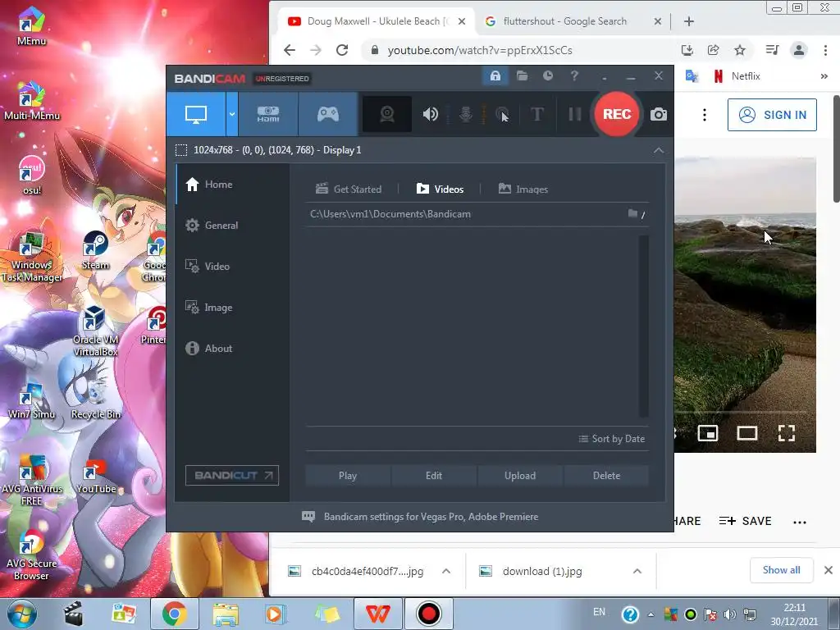Expand options for cb4c0da4ef400df7 download
This screenshot has height=630, width=840.
(x=445, y=571)
